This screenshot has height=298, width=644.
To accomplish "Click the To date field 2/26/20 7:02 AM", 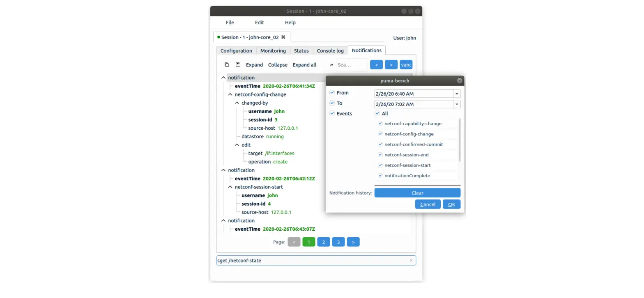I will (414, 104).
